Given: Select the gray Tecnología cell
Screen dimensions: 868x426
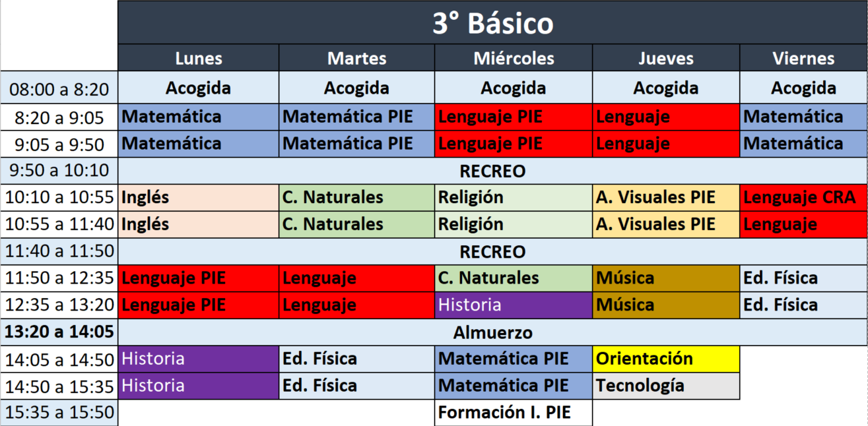Looking at the screenshot, I should 666,386.
